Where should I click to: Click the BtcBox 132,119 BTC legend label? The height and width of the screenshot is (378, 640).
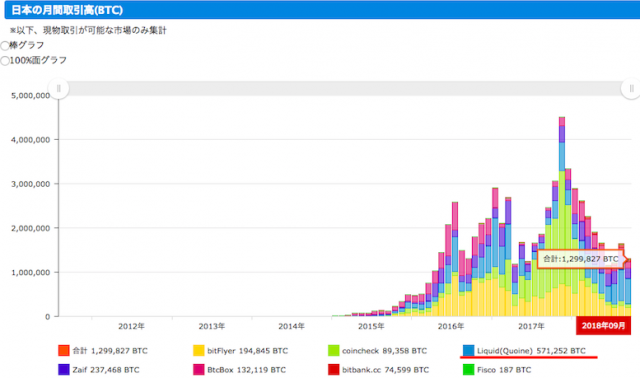pos(247,370)
